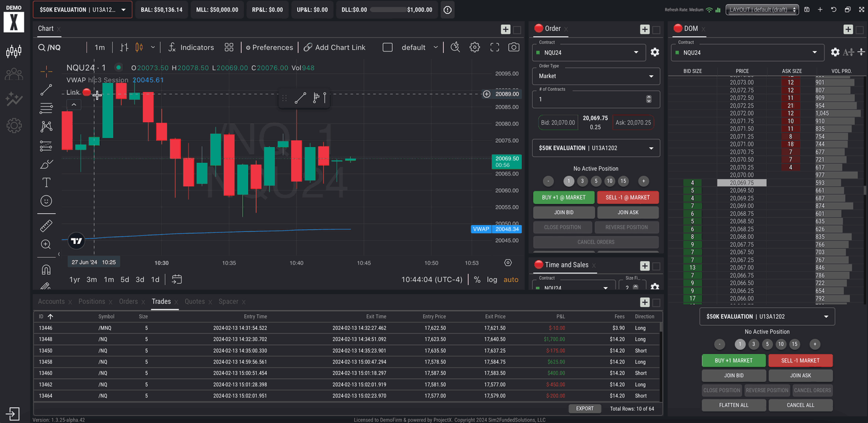Switch to the Positions tab
Image resolution: width=868 pixels, height=423 pixels.
tap(91, 301)
